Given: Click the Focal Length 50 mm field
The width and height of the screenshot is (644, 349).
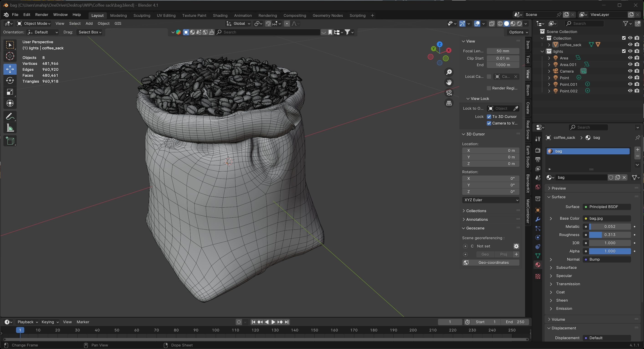Looking at the screenshot, I should (x=503, y=51).
